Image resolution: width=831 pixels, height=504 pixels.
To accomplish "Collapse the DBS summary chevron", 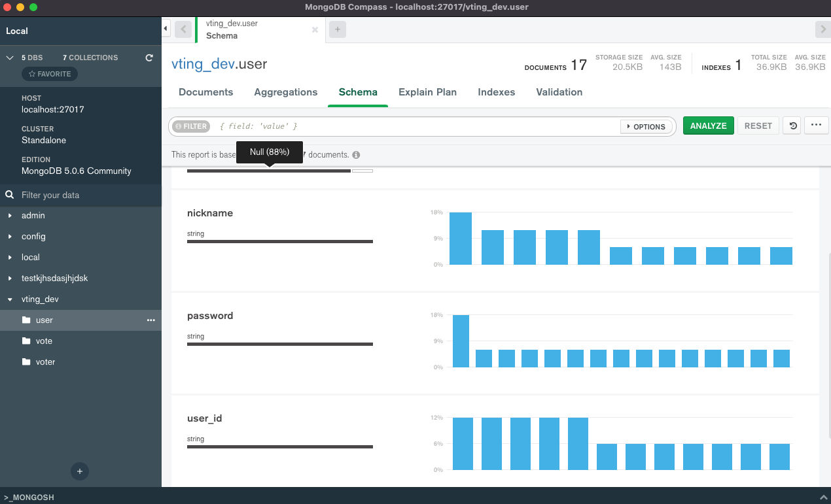I will pyautogui.click(x=10, y=58).
